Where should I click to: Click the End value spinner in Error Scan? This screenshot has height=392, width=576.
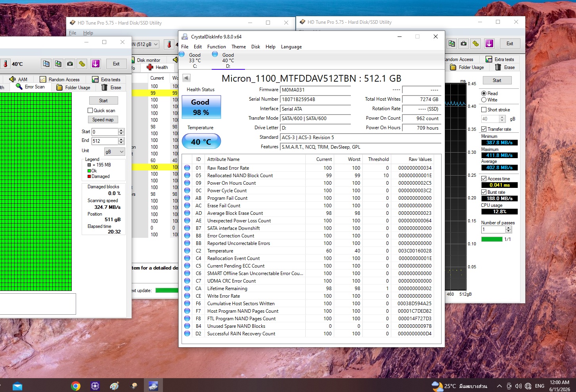tap(121, 141)
